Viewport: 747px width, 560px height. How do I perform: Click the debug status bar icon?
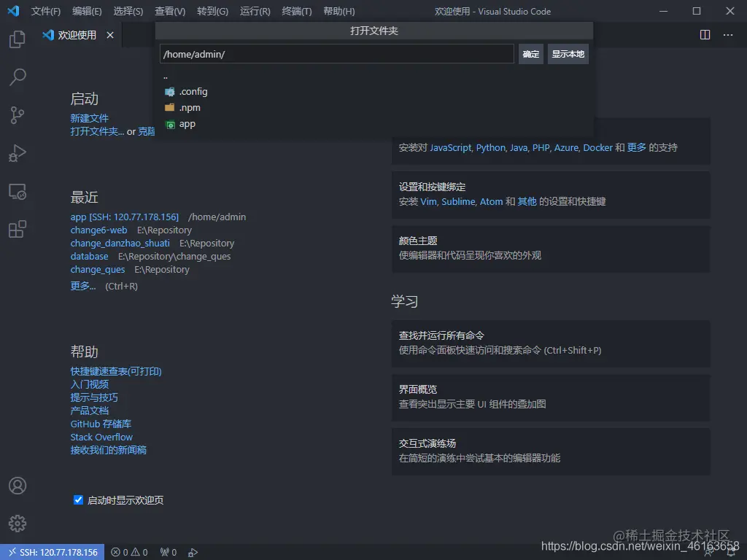pyautogui.click(x=193, y=553)
